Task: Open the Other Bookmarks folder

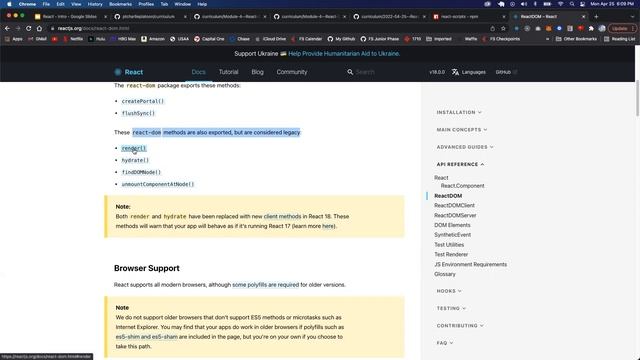Action: click(576, 39)
